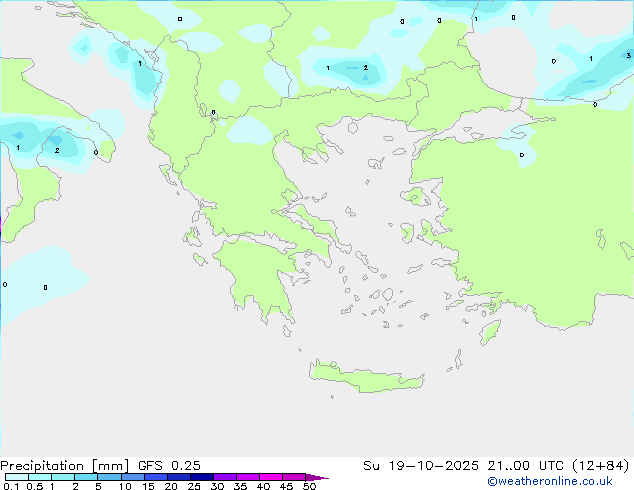The width and height of the screenshot is (634, 490).
Task: Click the legend label '45'
Action: coord(286,486)
